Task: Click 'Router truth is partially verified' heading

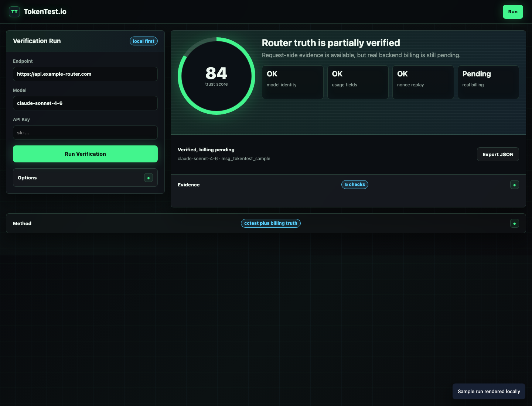Action: click(331, 43)
